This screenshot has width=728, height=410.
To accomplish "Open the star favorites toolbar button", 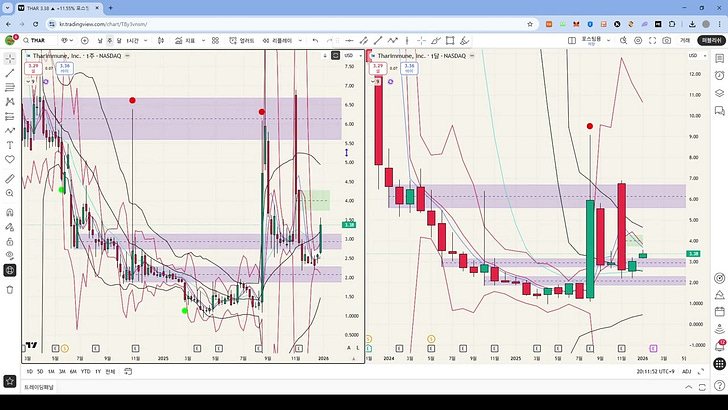I will point(10,381).
